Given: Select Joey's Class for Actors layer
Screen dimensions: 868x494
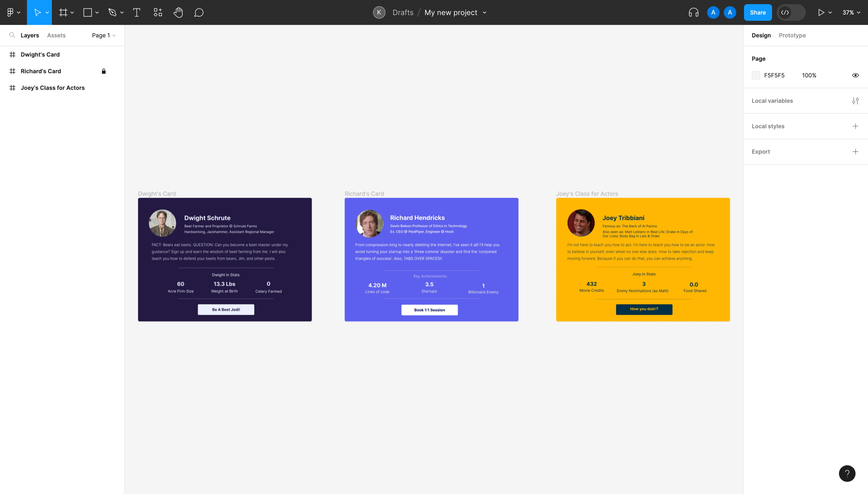Looking at the screenshot, I should 52,88.
